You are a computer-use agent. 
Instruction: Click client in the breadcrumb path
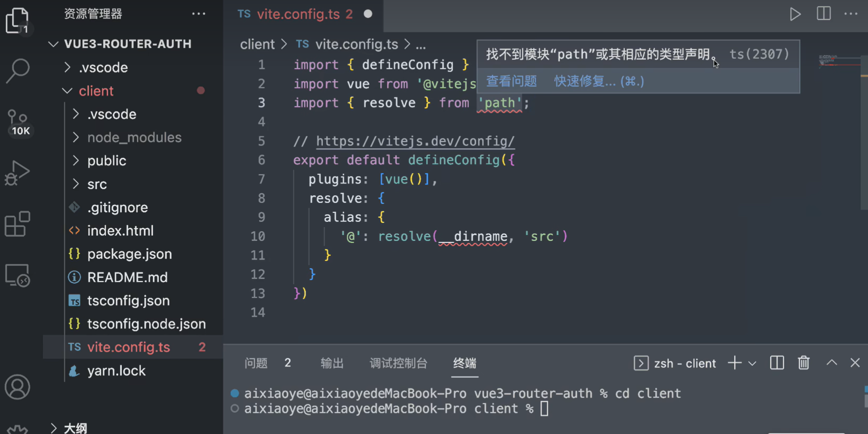point(257,44)
